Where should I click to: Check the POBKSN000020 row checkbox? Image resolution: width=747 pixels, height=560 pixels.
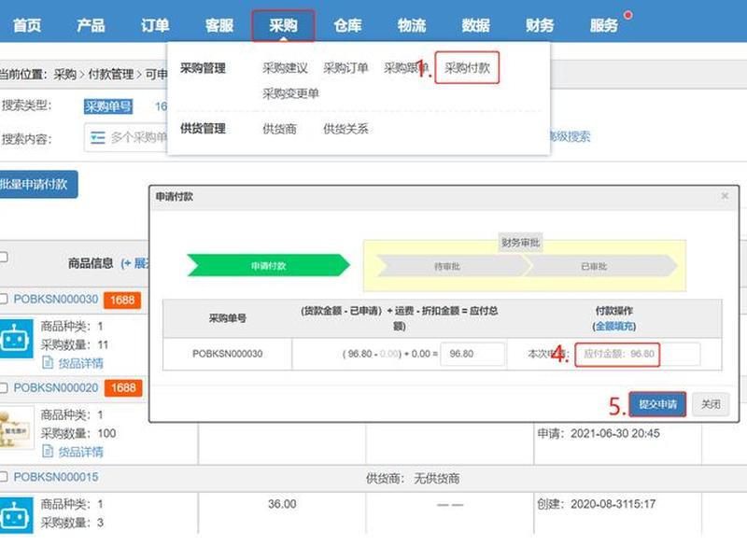[x=4, y=387]
